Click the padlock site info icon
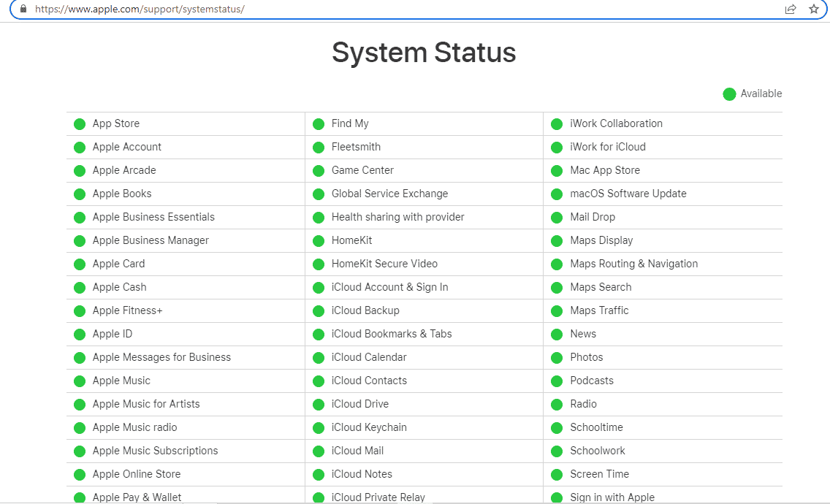 coord(23,9)
